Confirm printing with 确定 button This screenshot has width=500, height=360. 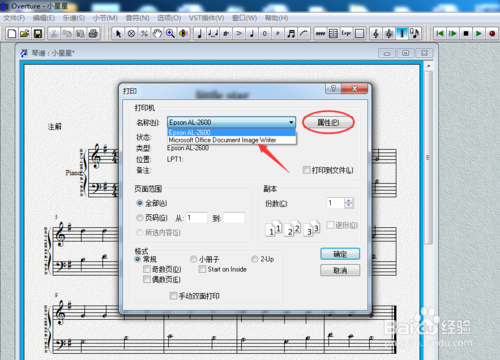[x=340, y=254]
